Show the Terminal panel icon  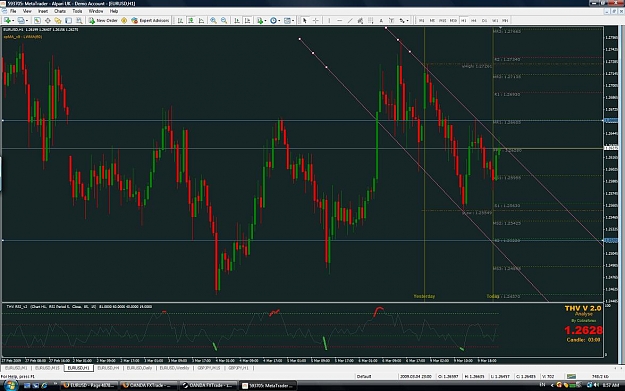pos(69,20)
